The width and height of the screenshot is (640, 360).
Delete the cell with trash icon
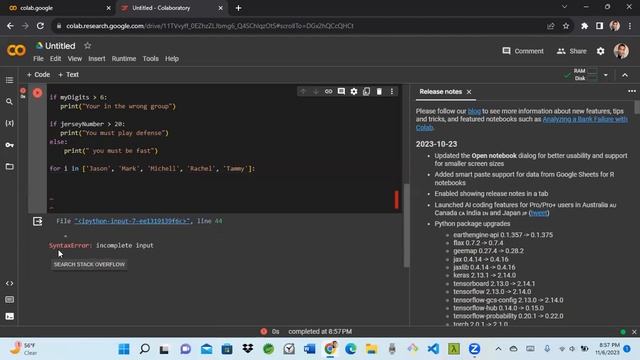point(379,91)
